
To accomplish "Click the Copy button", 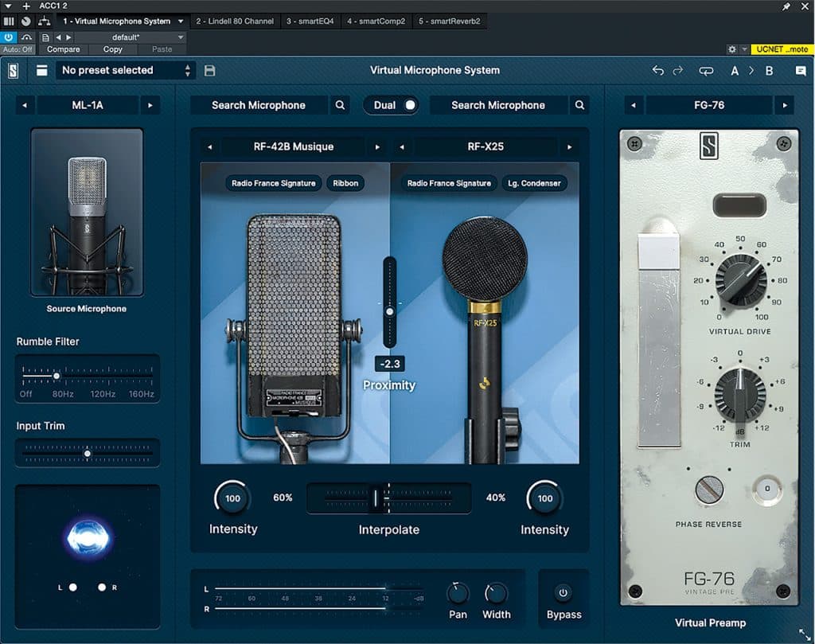I will pyautogui.click(x=113, y=49).
